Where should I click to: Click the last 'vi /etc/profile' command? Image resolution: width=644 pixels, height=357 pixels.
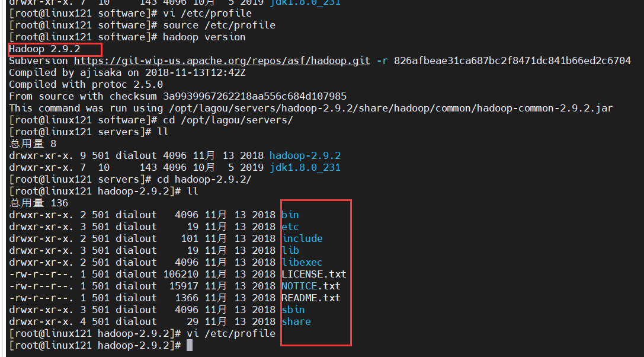[x=231, y=333]
